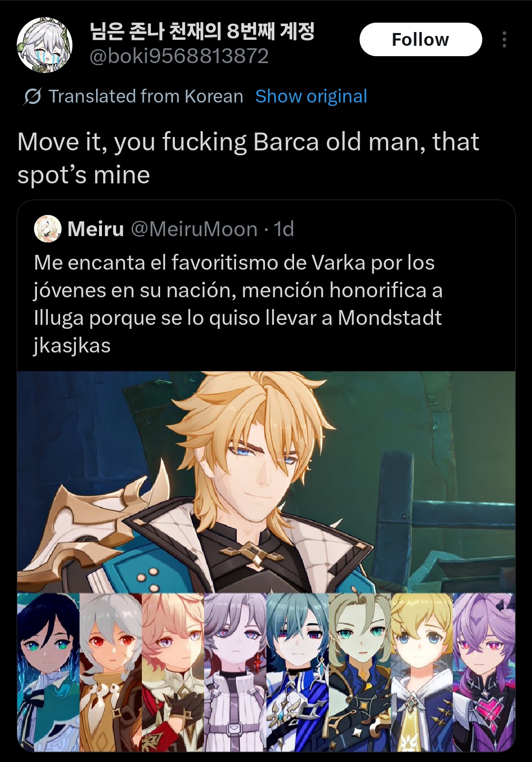
Task: Open Meiru's small profile avatar
Action: pos(48,229)
